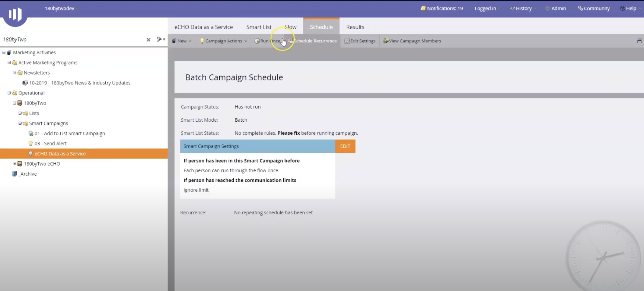Viewport: 644px width, 291px height.
Task: Switch to the eCHO Data as a Service tab
Action: [204, 27]
